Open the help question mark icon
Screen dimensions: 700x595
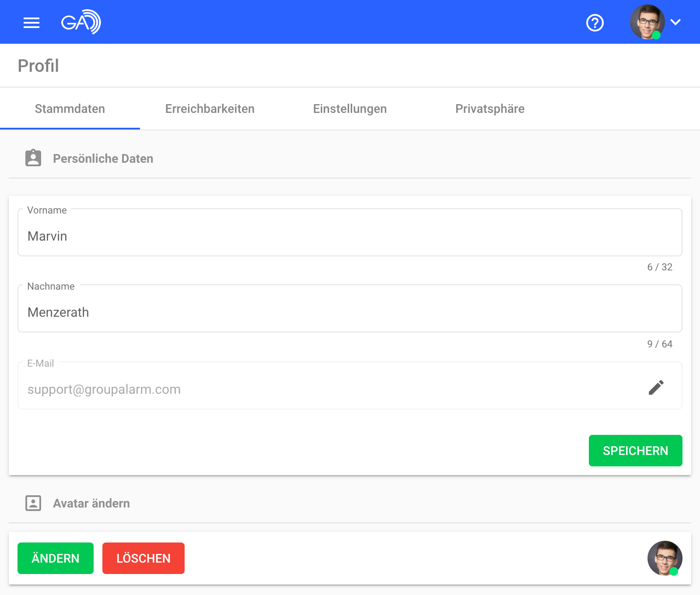pos(595,22)
